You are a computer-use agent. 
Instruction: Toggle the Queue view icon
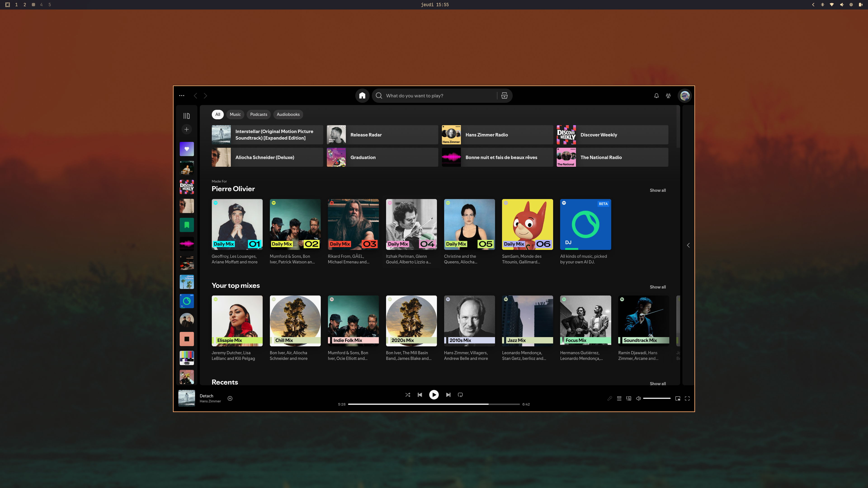click(x=619, y=398)
